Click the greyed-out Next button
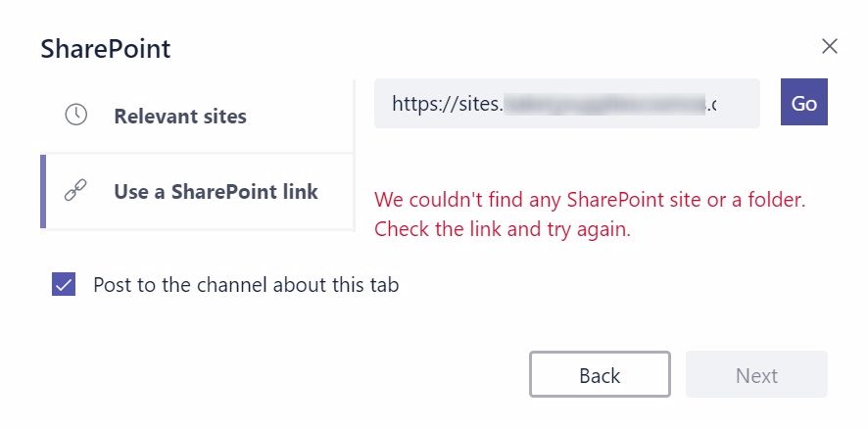Screen dimensions: 868x429 coord(756,374)
